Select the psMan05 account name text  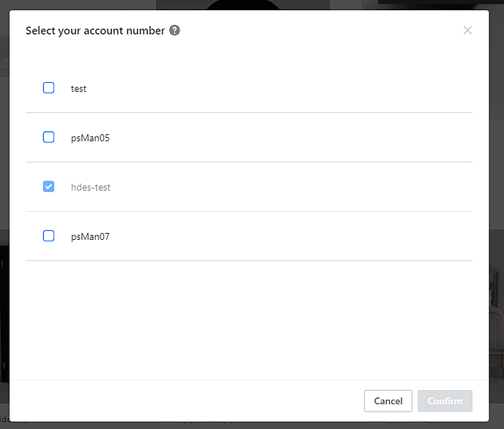coord(90,138)
